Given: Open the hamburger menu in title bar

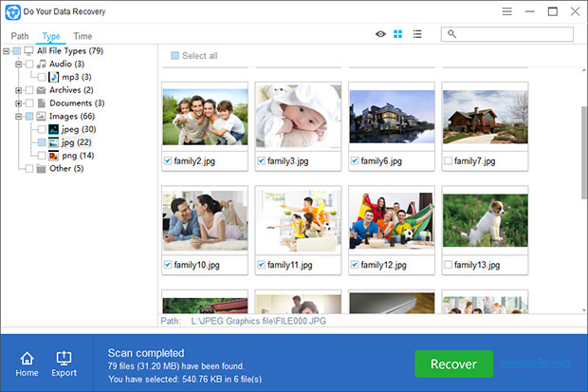Looking at the screenshot, I should [507, 11].
